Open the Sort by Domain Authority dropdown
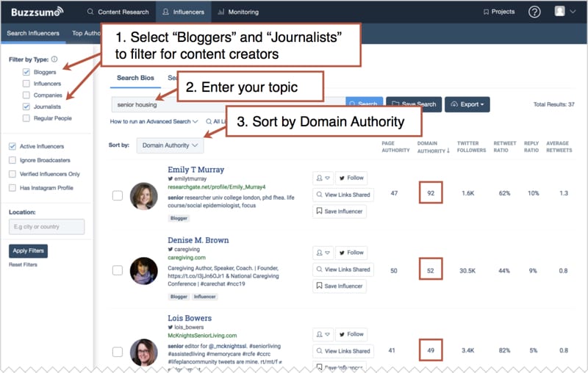Screen dimensions: 588x373 point(170,145)
